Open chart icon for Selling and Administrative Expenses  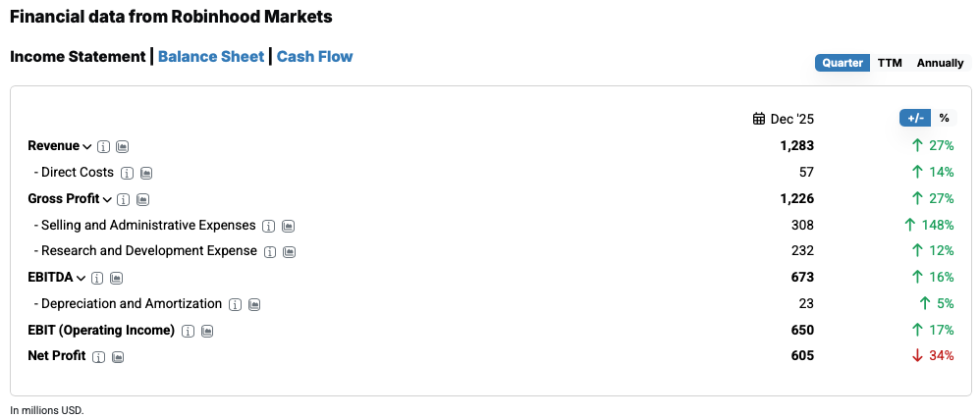point(289,226)
